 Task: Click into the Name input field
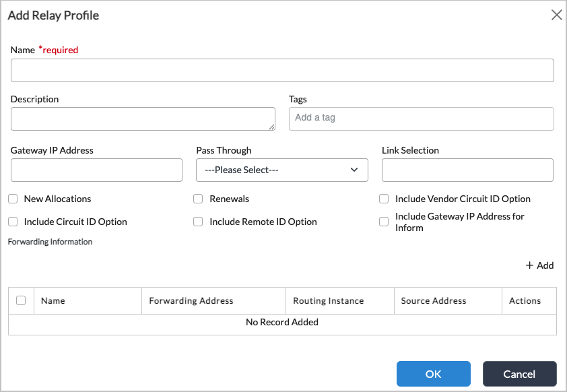(x=282, y=71)
